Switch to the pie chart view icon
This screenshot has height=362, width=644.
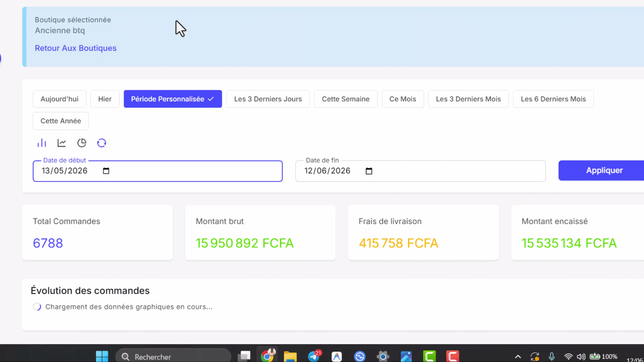pyautogui.click(x=82, y=143)
